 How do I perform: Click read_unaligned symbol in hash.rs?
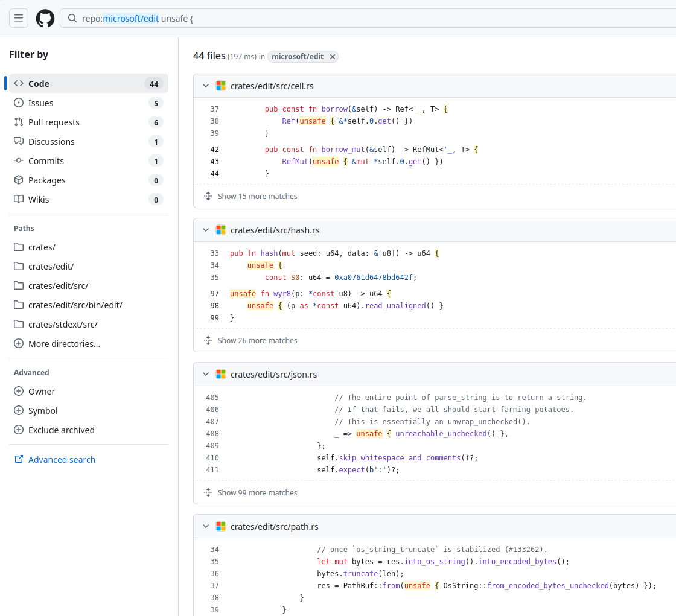(x=396, y=306)
